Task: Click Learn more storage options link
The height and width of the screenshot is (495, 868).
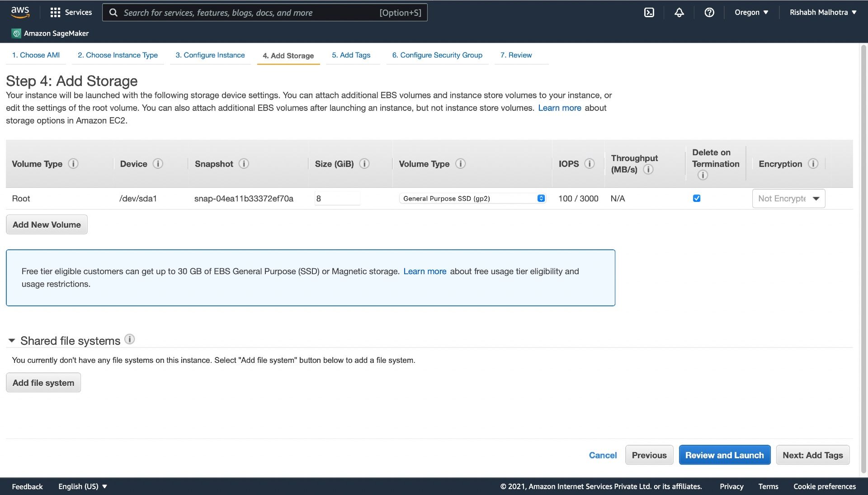Action: pos(559,108)
